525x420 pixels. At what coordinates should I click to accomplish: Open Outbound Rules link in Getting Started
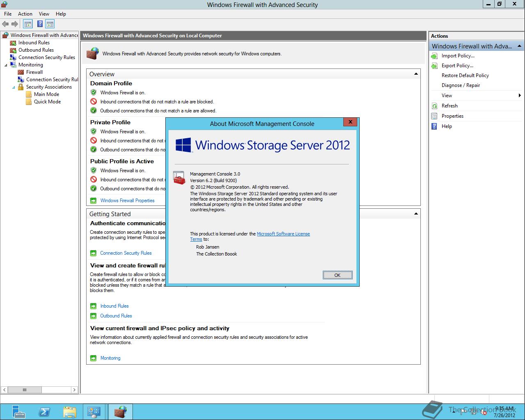[116, 316]
